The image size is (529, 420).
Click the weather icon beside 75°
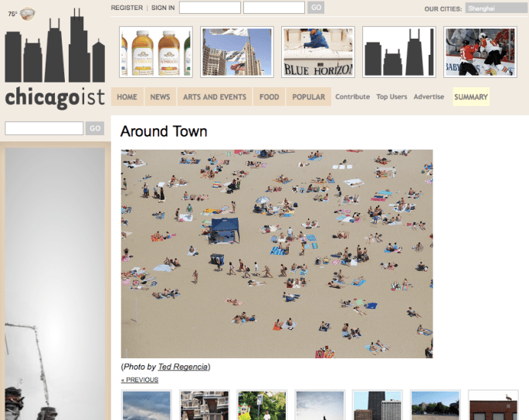27,13
